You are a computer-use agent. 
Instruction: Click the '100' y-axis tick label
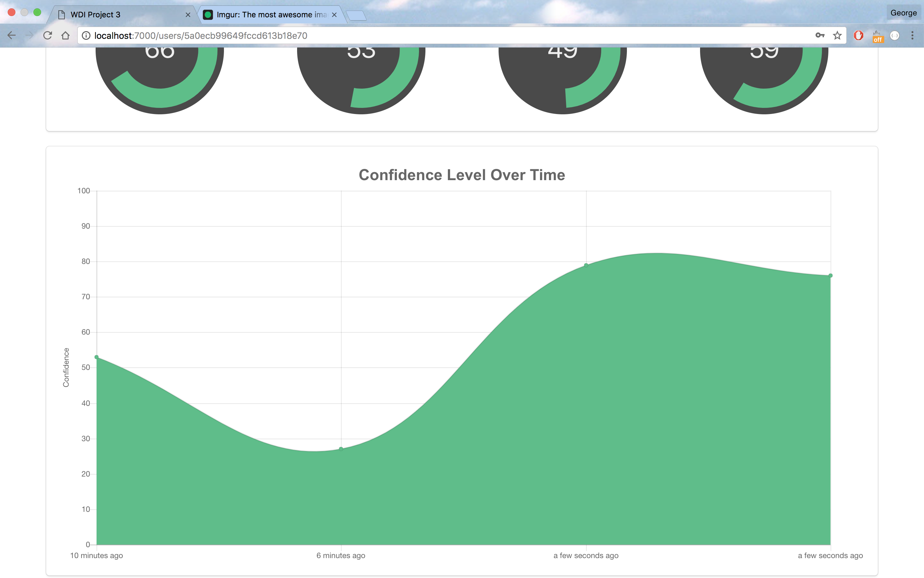(84, 191)
